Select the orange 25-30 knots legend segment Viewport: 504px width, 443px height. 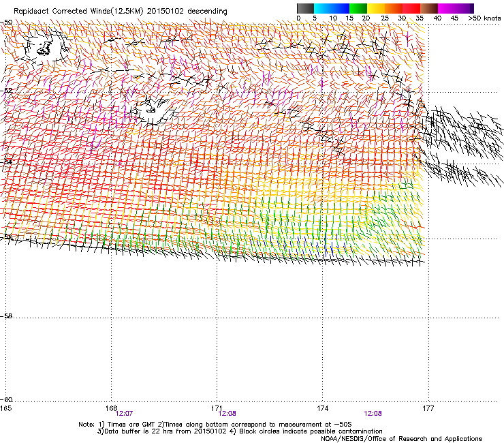coord(394,8)
